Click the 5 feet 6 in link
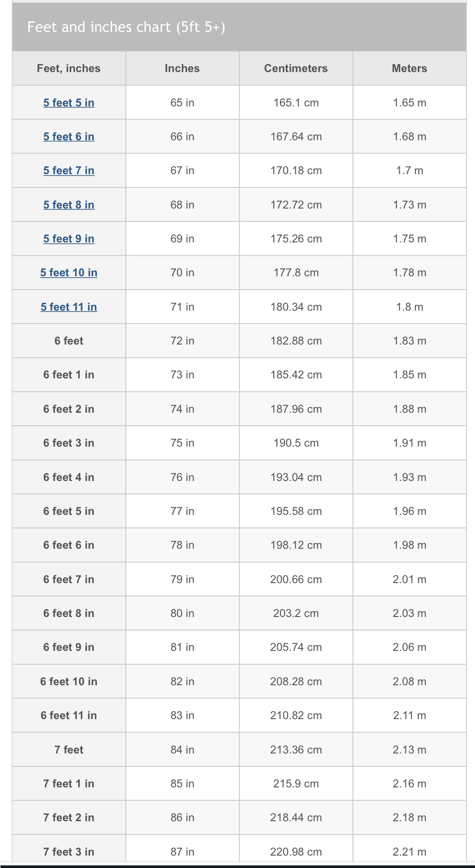The image size is (475, 868). coord(69,136)
